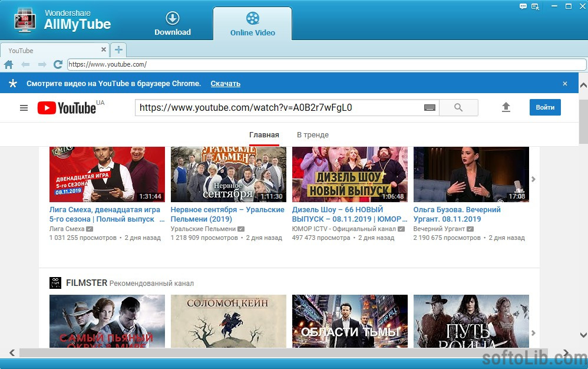Minimize the AllMyTube window

[554, 6]
